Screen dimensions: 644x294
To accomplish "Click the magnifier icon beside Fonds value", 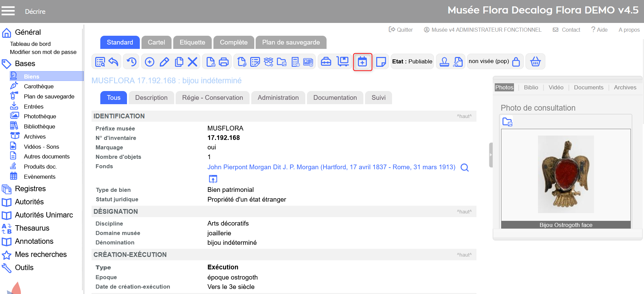I will pyautogui.click(x=465, y=168).
